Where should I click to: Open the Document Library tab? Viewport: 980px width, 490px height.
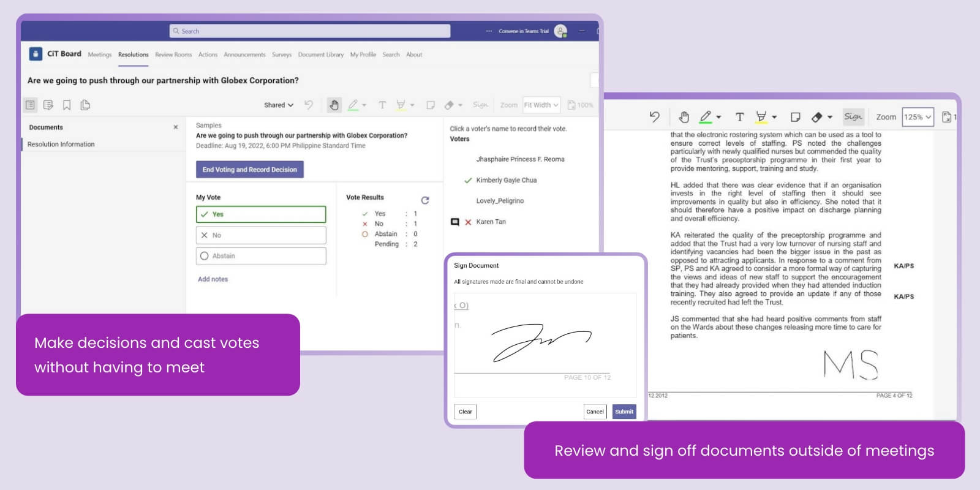320,55
